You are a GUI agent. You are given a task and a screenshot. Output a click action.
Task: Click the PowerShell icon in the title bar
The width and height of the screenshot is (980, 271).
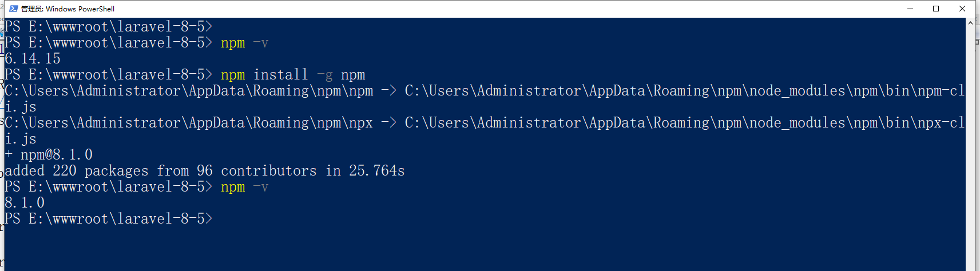pyautogui.click(x=14, y=9)
